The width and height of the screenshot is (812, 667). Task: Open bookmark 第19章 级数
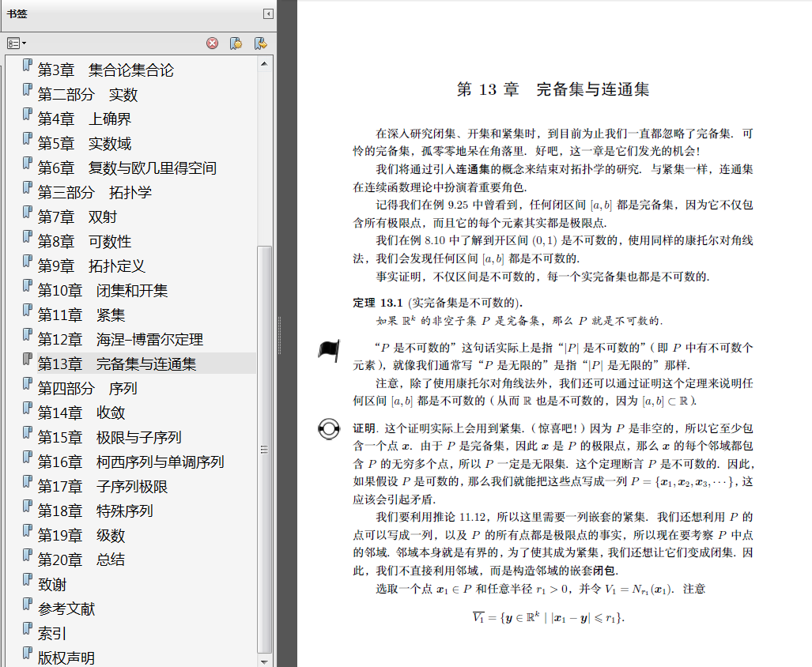click(81, 535)
